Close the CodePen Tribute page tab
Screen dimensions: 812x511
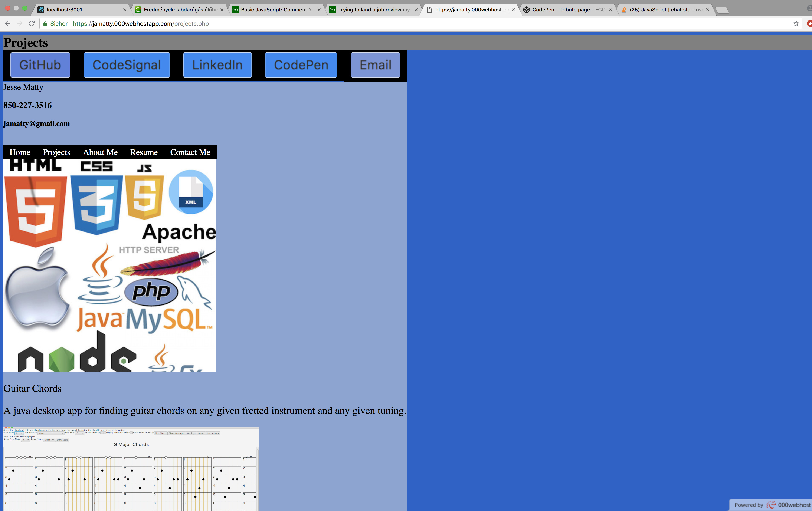(610, 10)
